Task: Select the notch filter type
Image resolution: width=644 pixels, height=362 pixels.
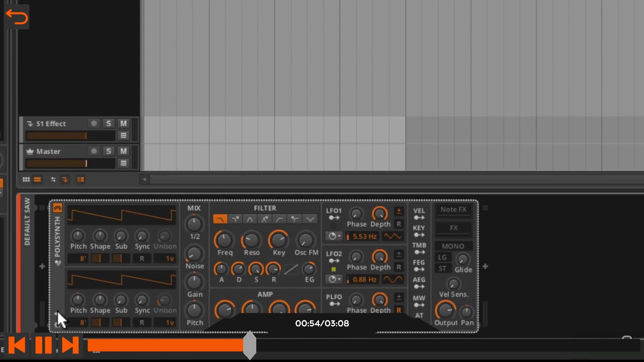Action: pos(310,219)
